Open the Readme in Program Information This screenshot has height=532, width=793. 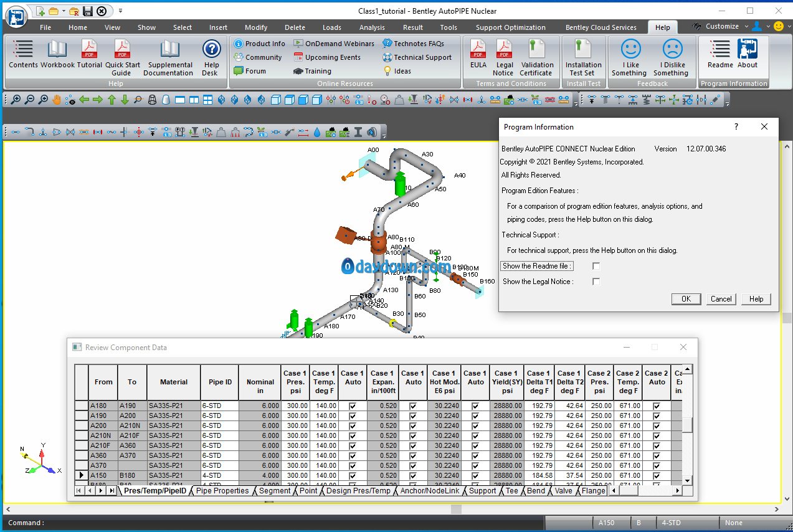point(720,54)
